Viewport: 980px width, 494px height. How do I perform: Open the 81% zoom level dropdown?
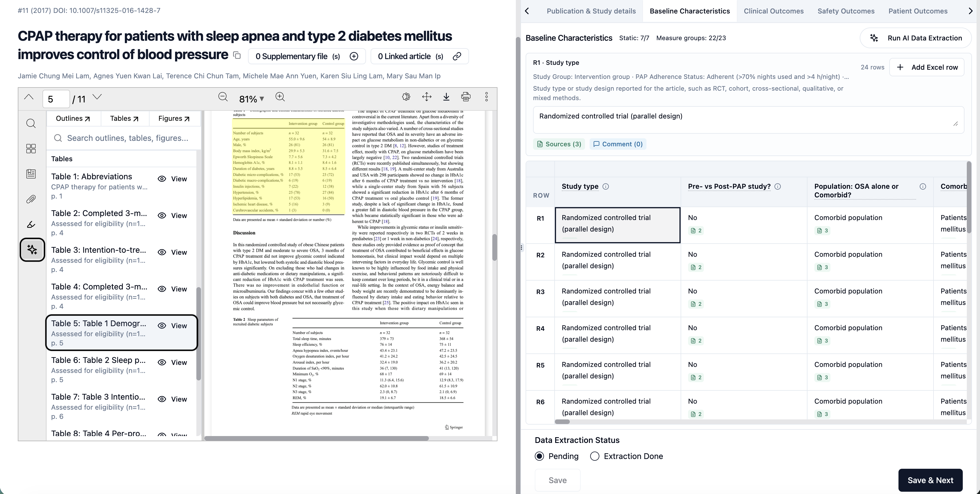pos(251,99)
